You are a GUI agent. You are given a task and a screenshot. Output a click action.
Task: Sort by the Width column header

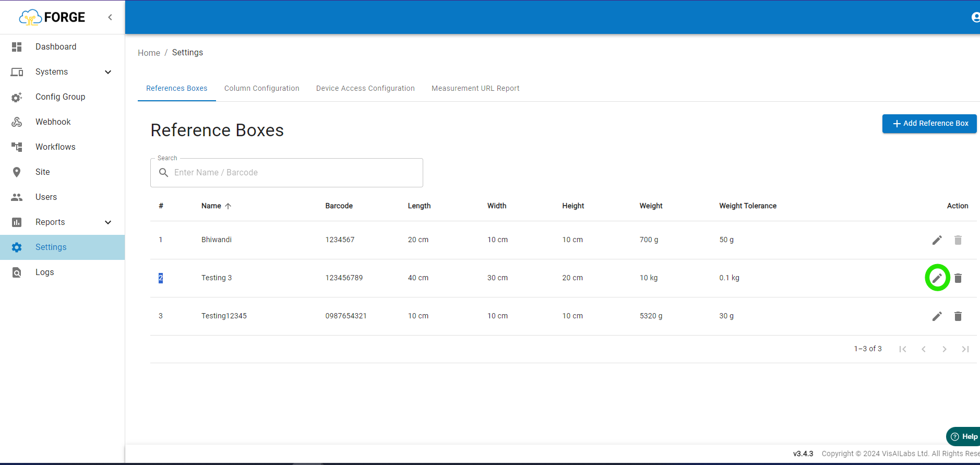click(x=497, y=206)
